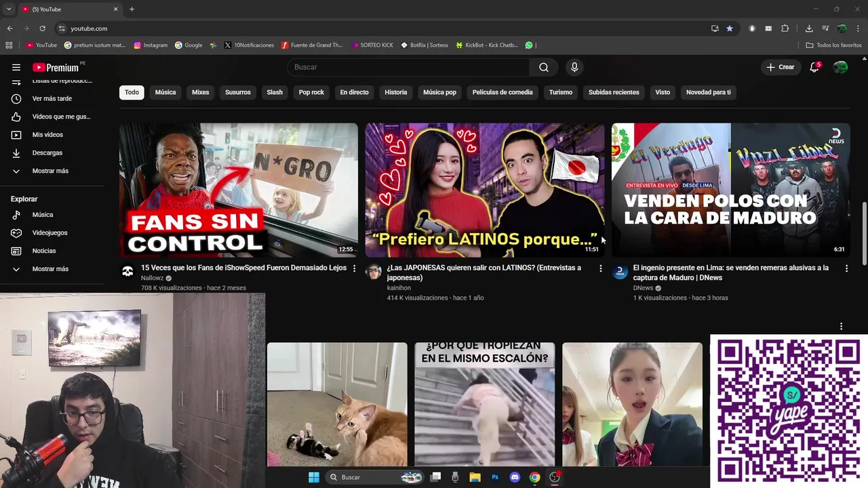This screenshot has height=488, width=868.
Task: Open the YouTube hamburger guide menu
Action: [16, 67]
